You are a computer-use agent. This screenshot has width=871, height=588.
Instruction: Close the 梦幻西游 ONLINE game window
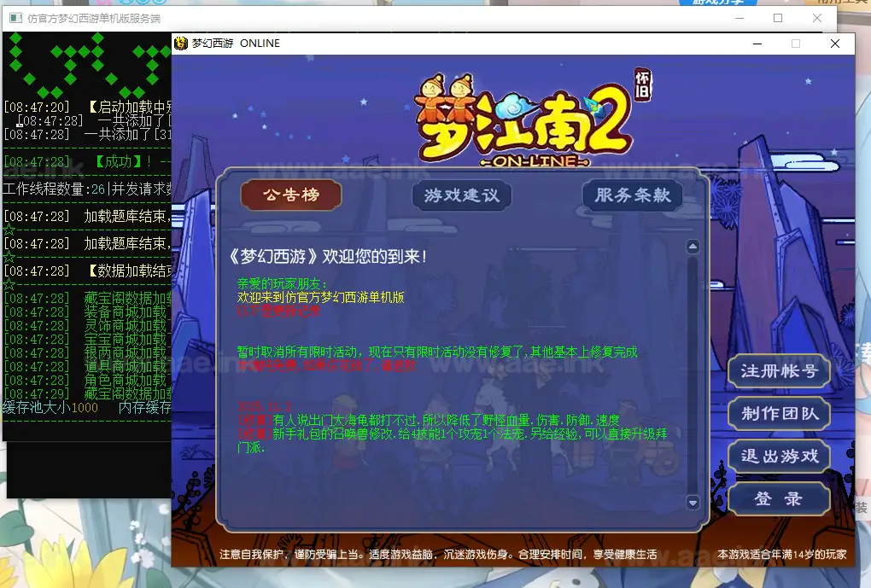pyautogui.click(x=834, y=44)
